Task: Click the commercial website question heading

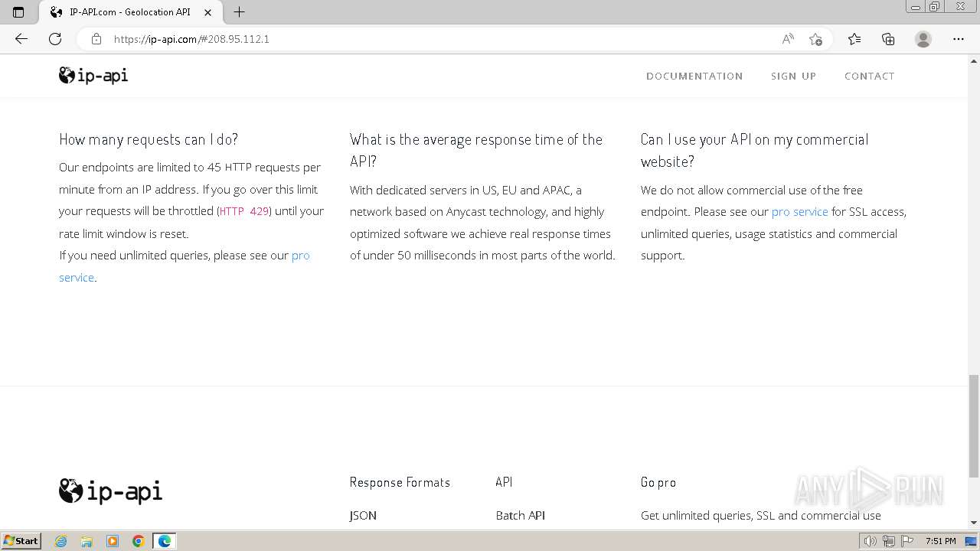Action: 755,150
